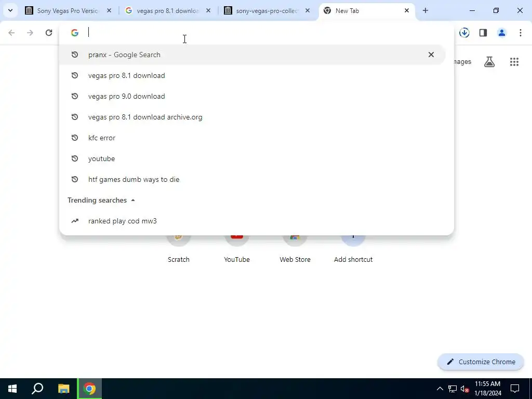Go forward using the forward arrow
532x399 pixels.
click(x=30, y=33)
